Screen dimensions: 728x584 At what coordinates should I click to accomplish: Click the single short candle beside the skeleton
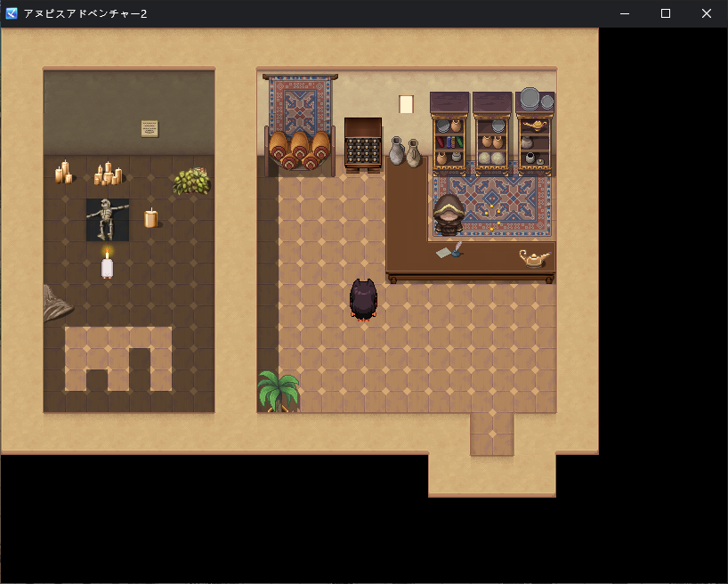[151, 218]
